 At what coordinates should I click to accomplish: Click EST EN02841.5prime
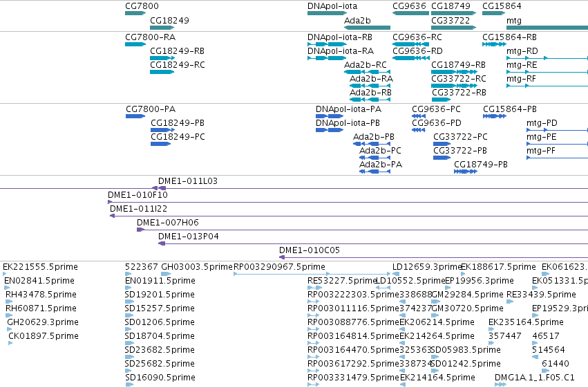[x=7, y=288]
